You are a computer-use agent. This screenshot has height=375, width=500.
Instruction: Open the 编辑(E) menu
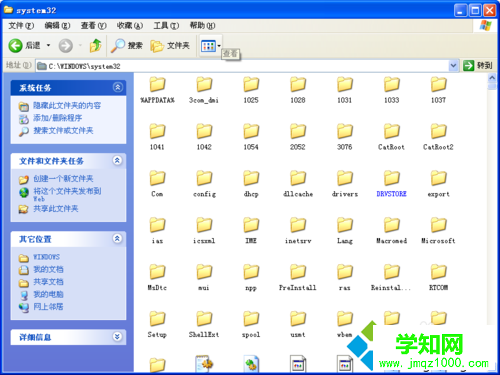[57, 26]
